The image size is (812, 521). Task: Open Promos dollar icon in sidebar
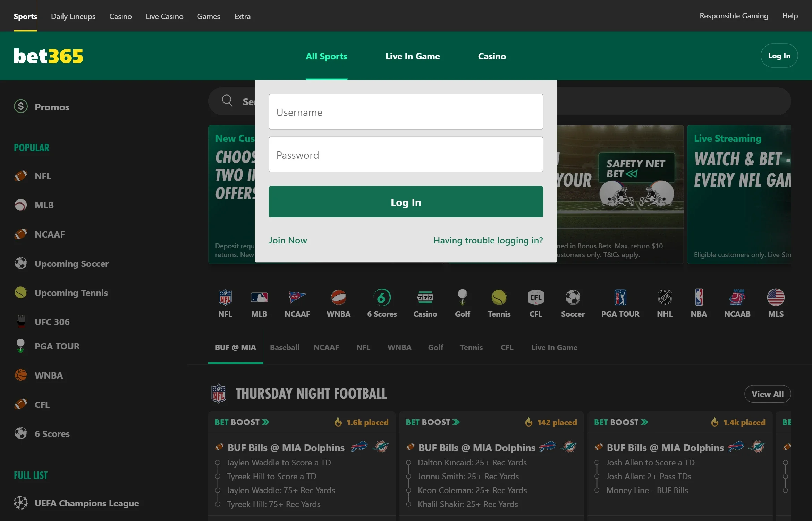click(x=21, y=107)
